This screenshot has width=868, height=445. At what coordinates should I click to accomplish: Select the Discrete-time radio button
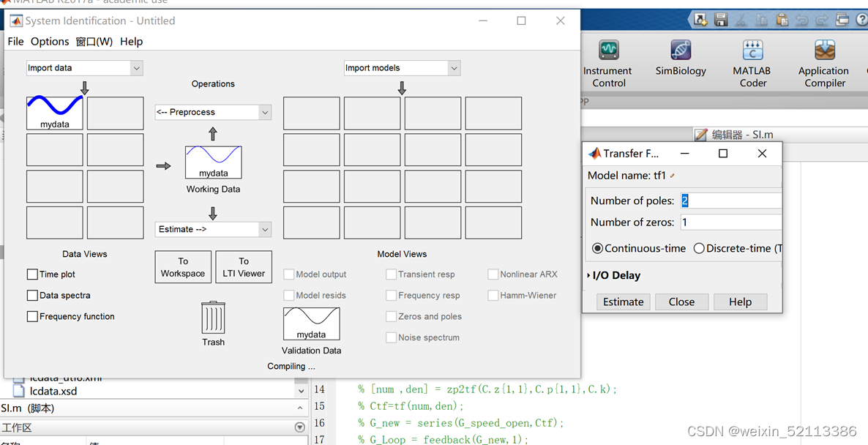pos(699,249)
